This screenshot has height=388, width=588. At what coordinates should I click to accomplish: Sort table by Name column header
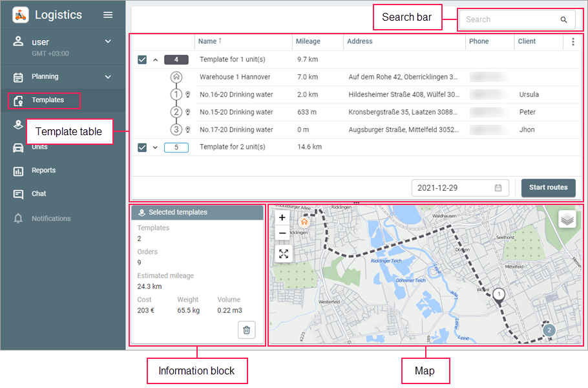click(x=207, y=41)
